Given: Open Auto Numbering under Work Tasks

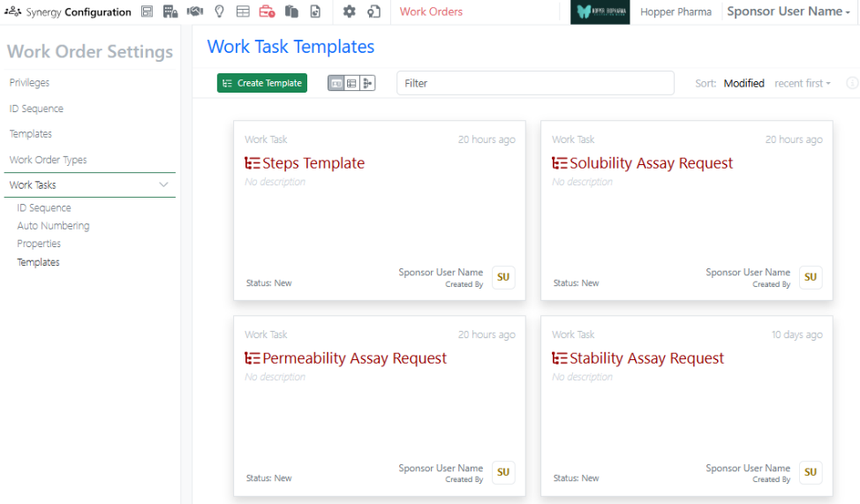Looking at the screenshot, I should pos(53,226).
